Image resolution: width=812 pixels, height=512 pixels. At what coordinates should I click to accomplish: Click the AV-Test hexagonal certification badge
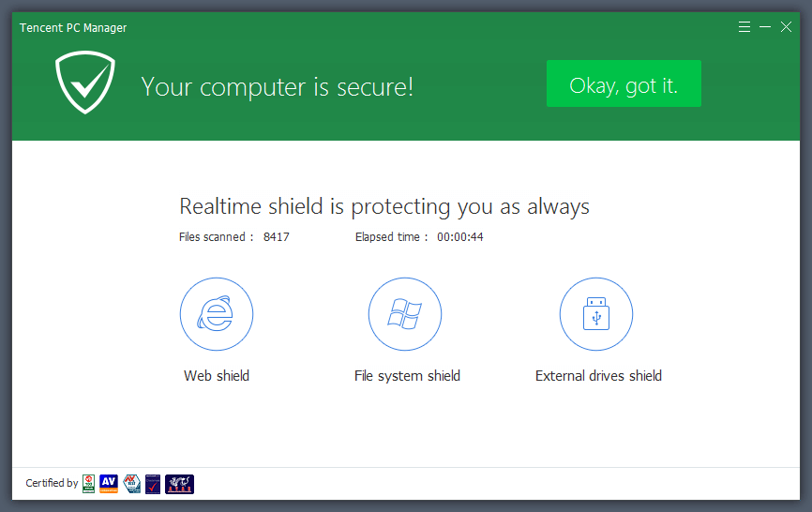[132, 484]
